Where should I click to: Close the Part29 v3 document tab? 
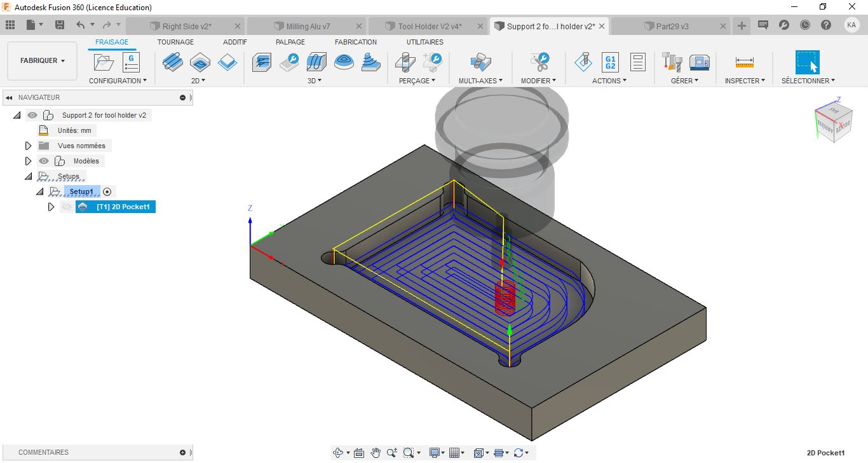[723, 26]
